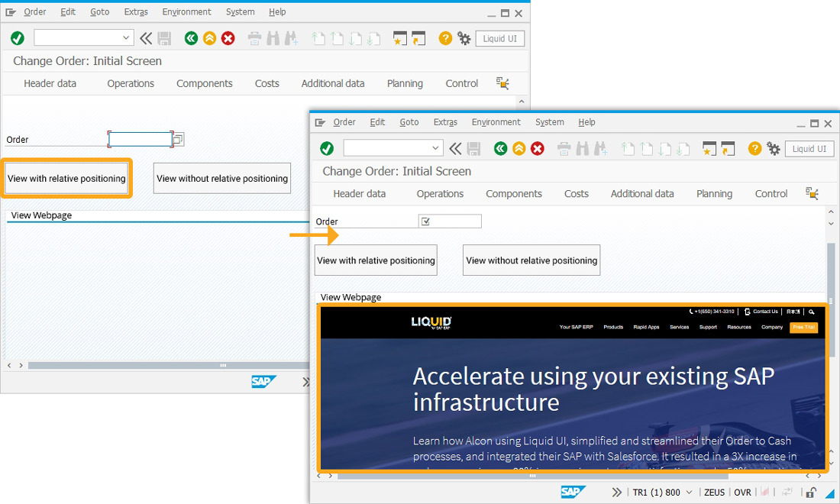Click the green Back icon in the front window
The height and width of the screenshot is (504, 840).
pos(500,148)
